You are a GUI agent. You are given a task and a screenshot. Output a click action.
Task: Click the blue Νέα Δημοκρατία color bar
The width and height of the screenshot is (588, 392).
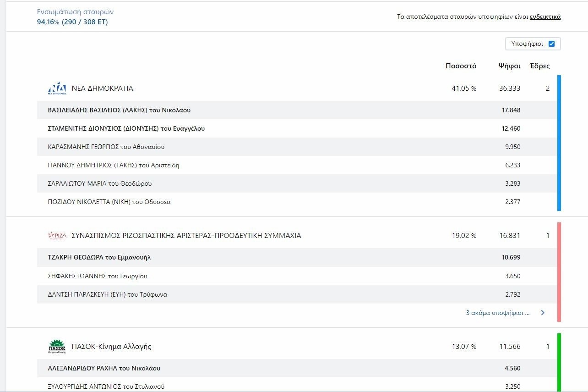pos(559,143)
